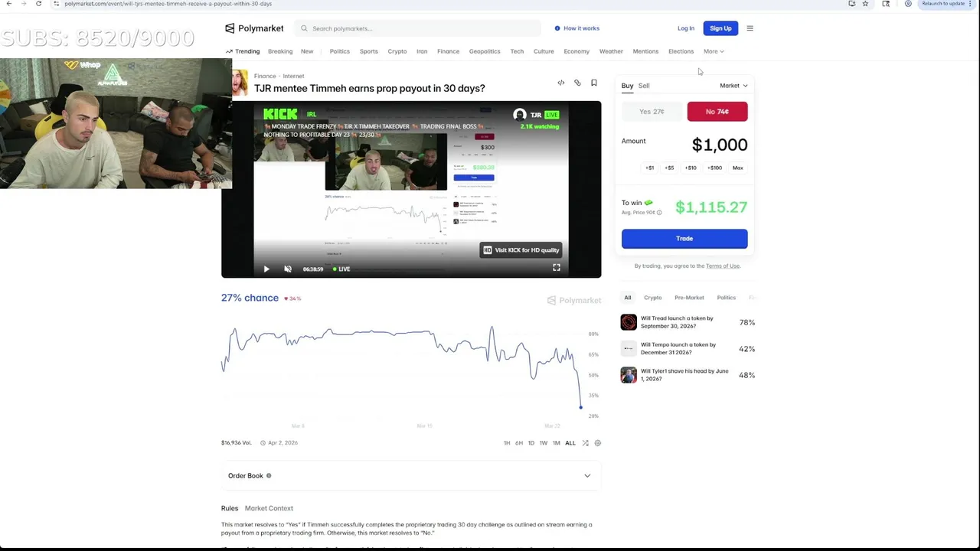Click the blue Trade button
Image resolution: width=980 pixels, height=551 pixels.
tap(684, 239)
